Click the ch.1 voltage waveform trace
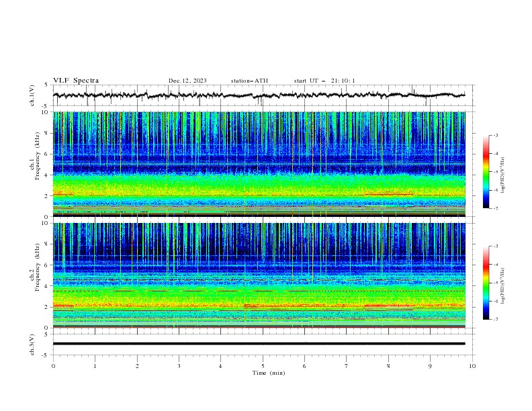Image resolution: width=532 pixels, height=411 pixels. tap(259, 95)
